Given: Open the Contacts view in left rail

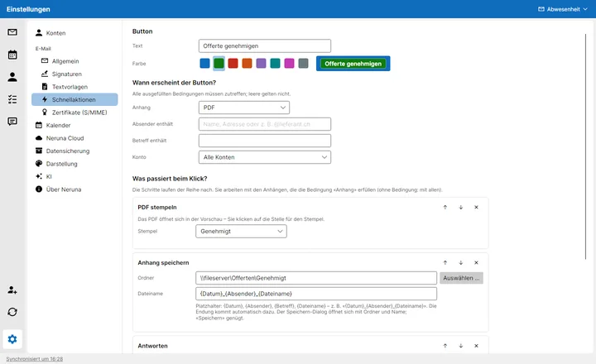Looking at the screenshot, I should point(12,77).
